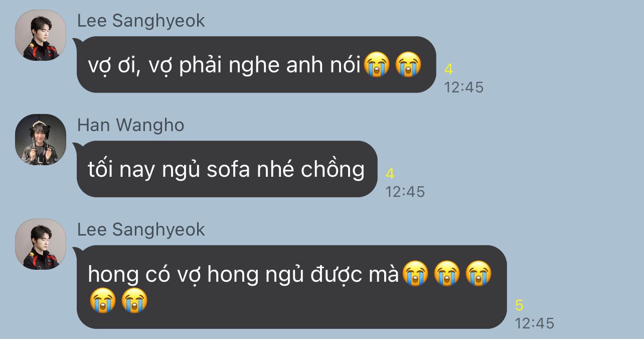Screen dimensions: 644x339
Task: Click the 12:45 timestamp next to the first message
Action: pyautogui.click(x=464, y=87)
